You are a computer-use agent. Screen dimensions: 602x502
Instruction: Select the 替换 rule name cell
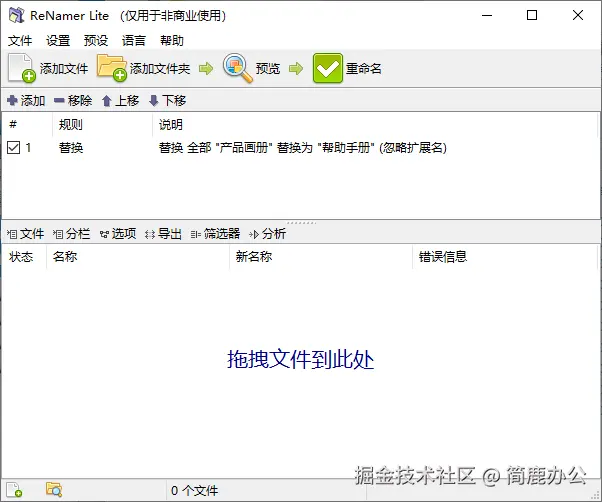tap(71, 148)
